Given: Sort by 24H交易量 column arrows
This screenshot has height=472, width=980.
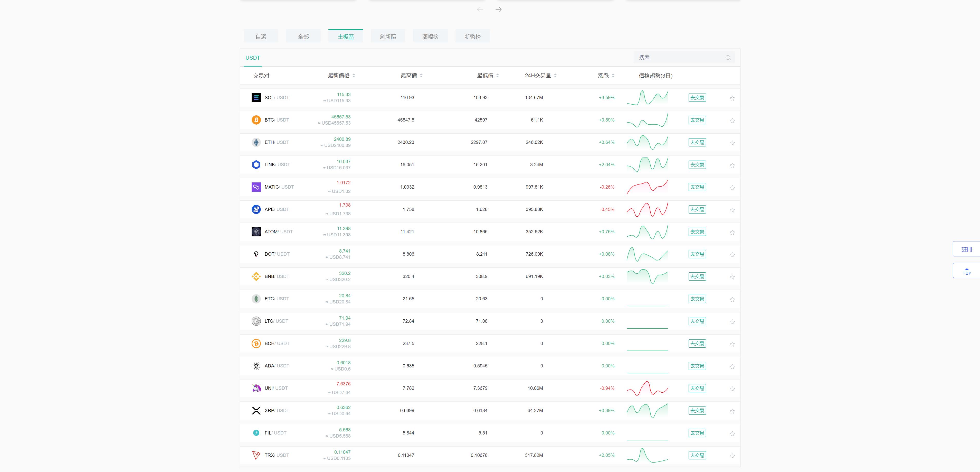Looking at the screenshot, I should pos(555,76).
